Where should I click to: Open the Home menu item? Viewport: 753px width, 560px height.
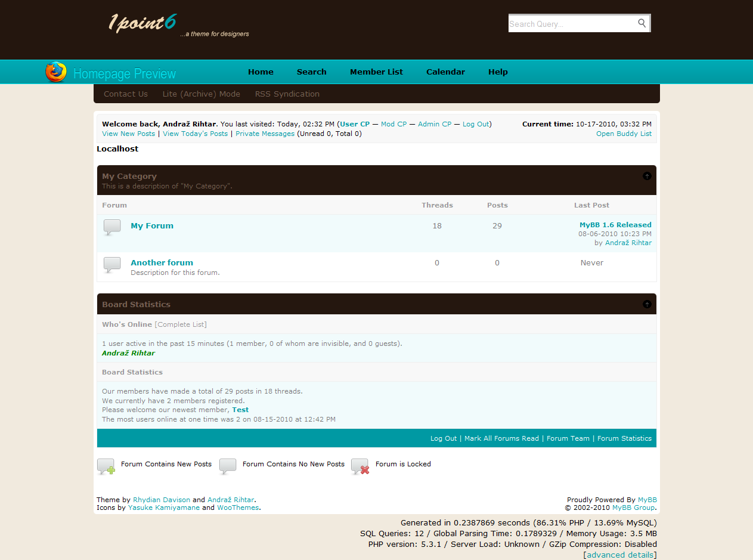point(261,72)
